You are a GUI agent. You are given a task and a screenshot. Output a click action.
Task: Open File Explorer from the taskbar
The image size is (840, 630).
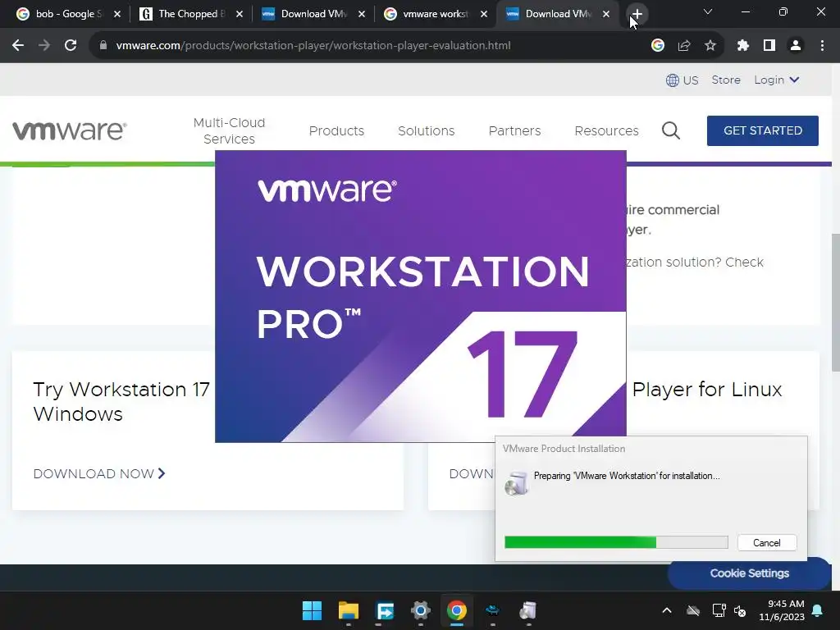click(x=348, y=610)
